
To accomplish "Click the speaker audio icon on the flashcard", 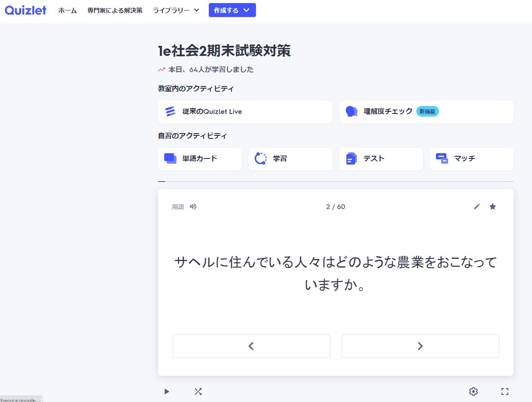I will 193,206.
